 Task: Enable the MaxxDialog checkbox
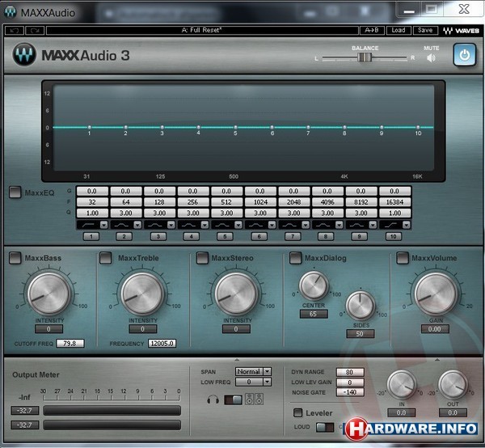click(x=295, y=258)
